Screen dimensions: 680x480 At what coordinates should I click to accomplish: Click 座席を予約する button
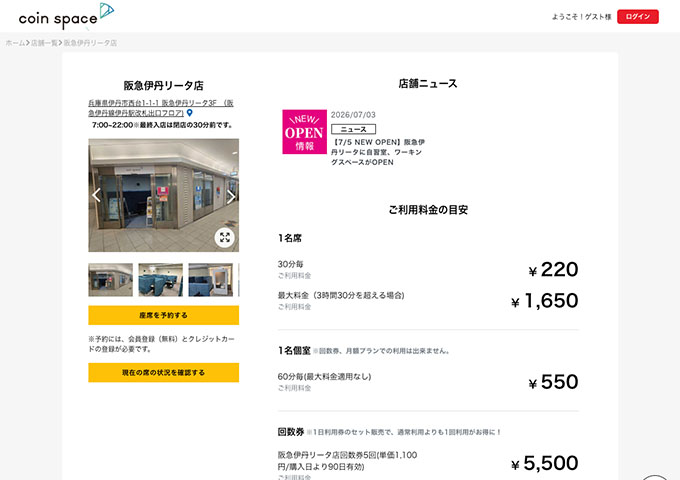[163, 315]
